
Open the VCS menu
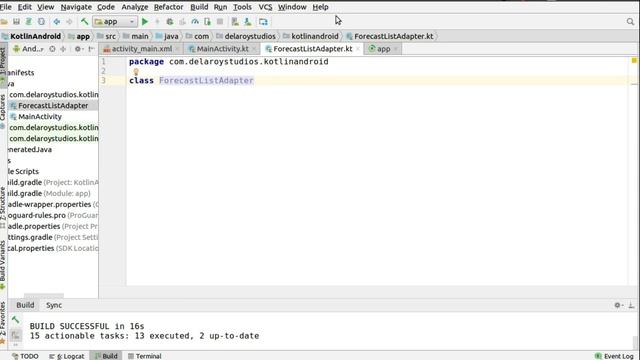click(x=265, y=7)
